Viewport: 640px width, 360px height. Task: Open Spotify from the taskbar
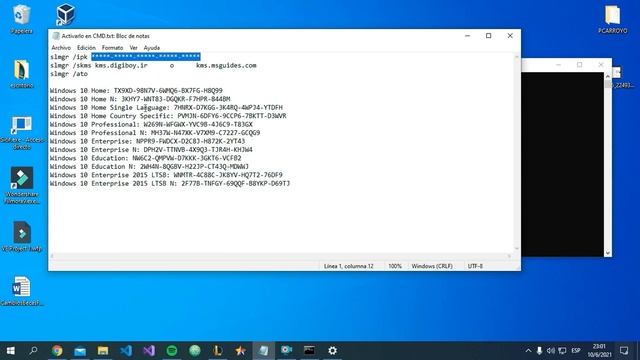[172, 351]
